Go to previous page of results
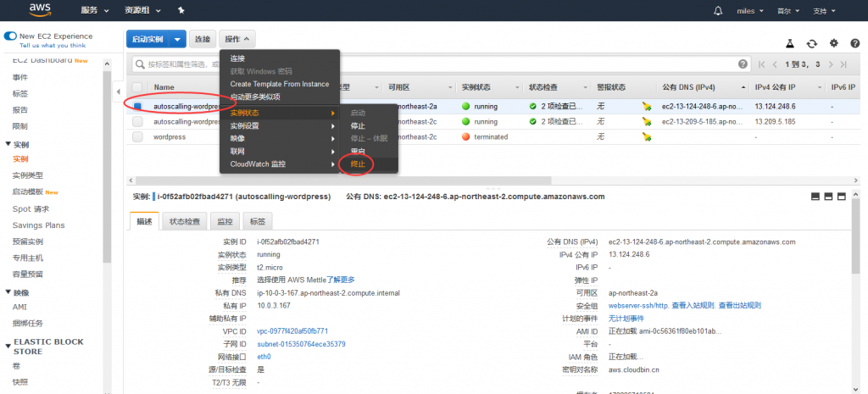Image resolution: width=868 pixels, height=394 pixels. [x=775, y=64]
